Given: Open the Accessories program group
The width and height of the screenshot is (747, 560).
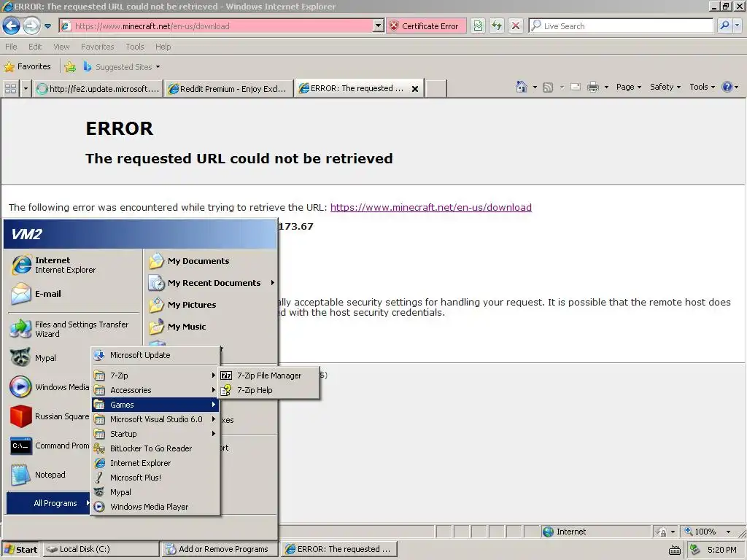Looking at the screenshot, I should pos(155,390).
